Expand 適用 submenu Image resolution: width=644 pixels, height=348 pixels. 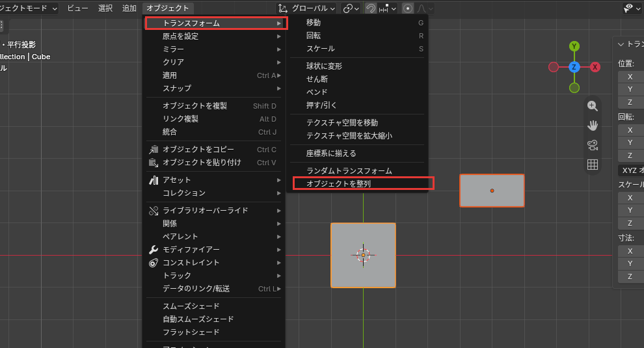(213, 75)
